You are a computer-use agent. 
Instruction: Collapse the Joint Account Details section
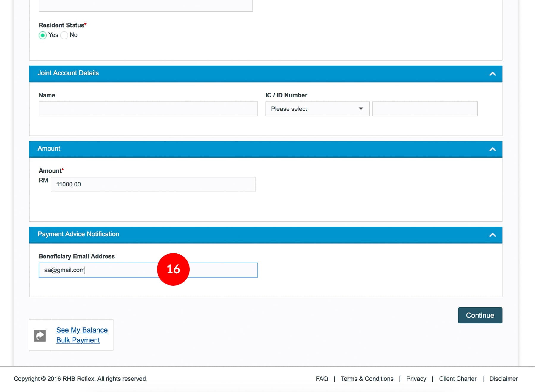coord(492,74)
